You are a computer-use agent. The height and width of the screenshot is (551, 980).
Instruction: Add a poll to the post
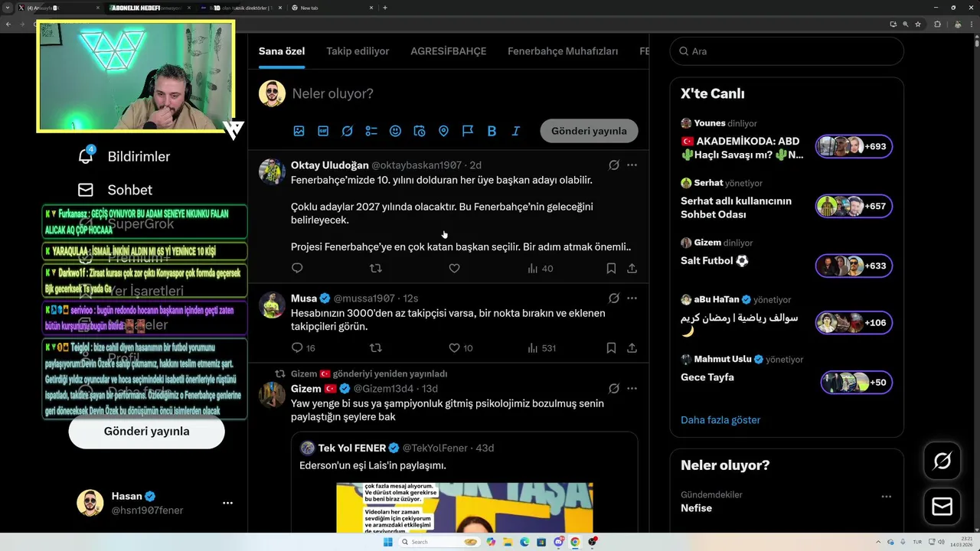pyautogui.click(x=371, y=131)
